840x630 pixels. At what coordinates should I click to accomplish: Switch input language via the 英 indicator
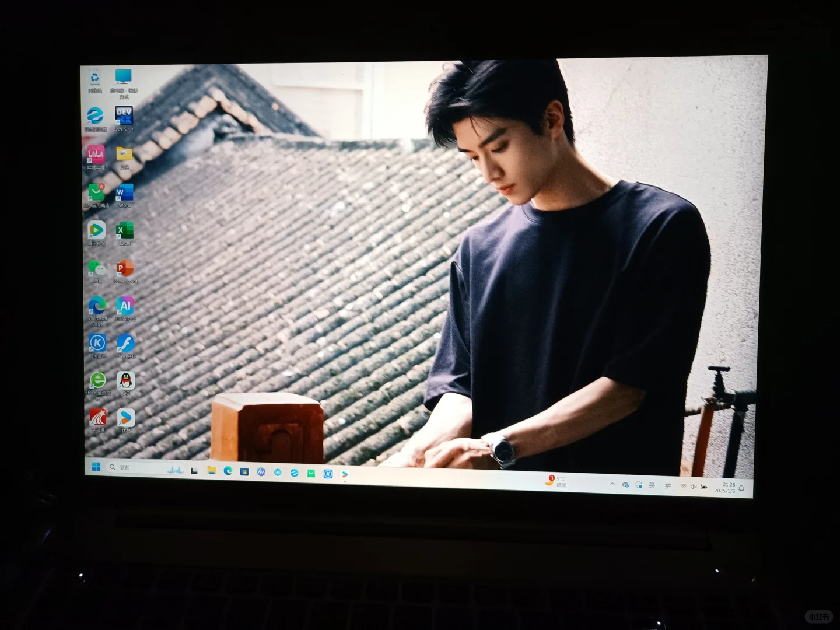pos(652,485)
